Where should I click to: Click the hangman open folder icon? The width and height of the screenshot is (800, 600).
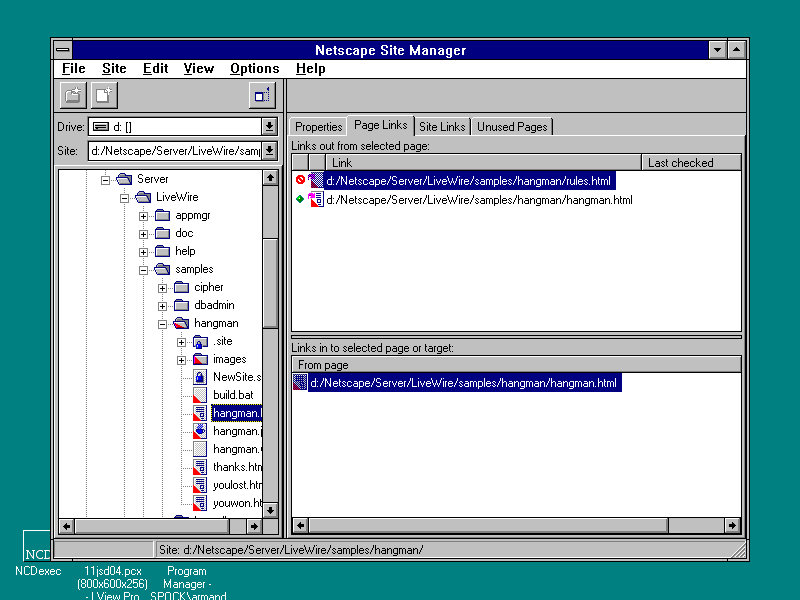[180, 323]
